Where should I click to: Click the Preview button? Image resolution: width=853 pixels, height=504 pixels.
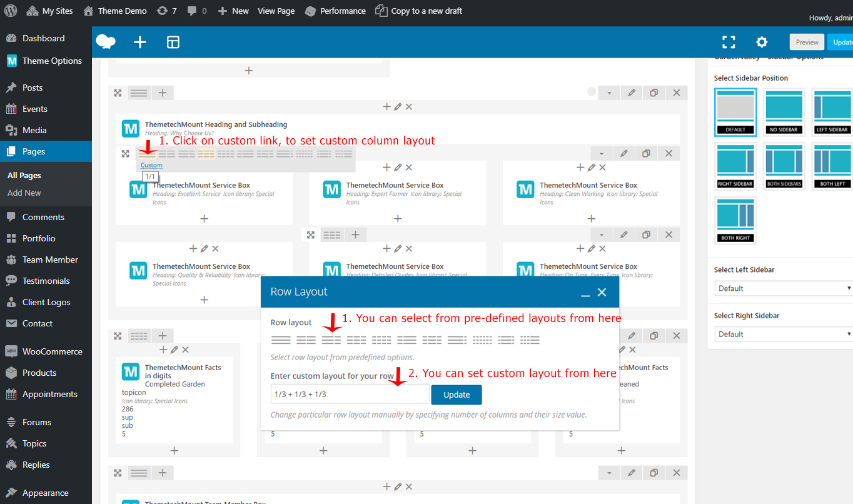coord(807,42)
